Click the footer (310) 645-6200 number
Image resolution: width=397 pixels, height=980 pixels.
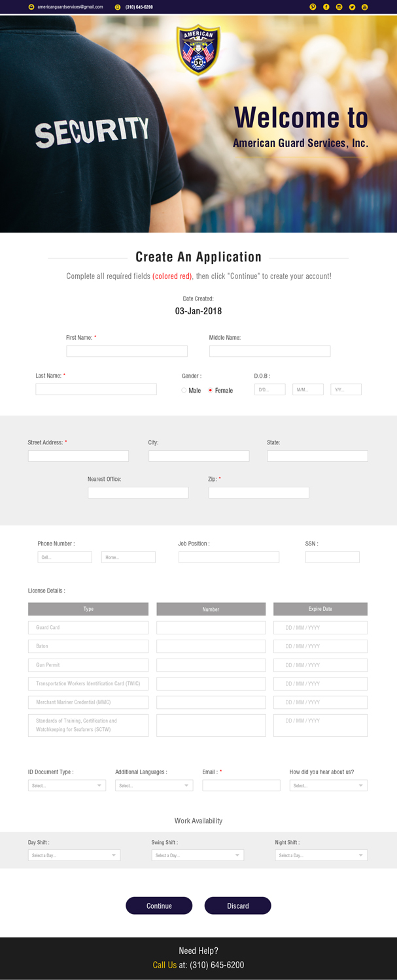coord(217,965)
